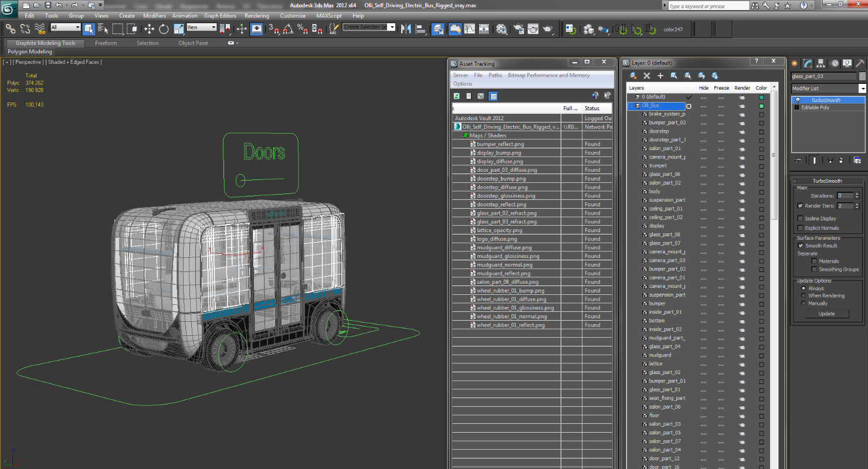Uncheck the Smooth Result option
Screen dimensions: 868x469
pos(801,246)
